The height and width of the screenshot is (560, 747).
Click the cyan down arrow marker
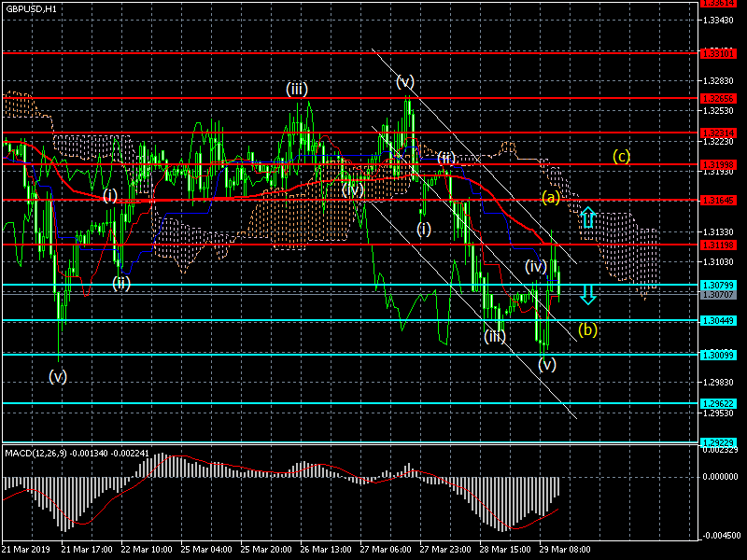click(x=587, y=295)
